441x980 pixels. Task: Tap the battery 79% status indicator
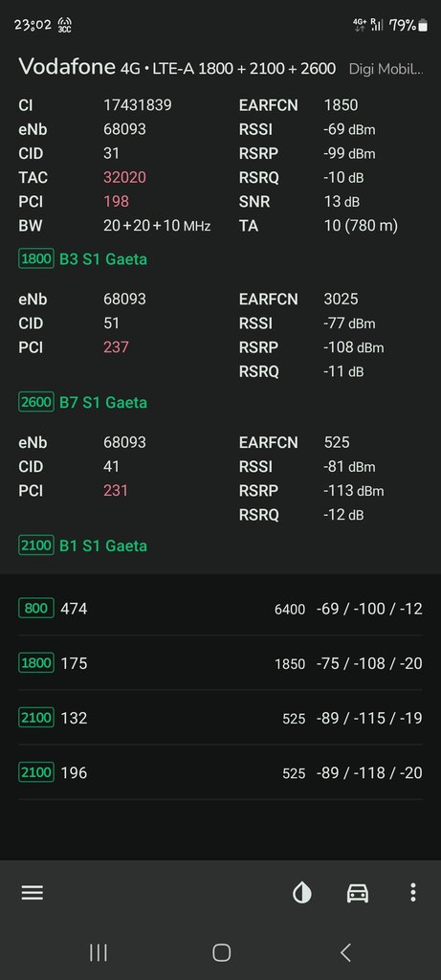tap(408, 25)
